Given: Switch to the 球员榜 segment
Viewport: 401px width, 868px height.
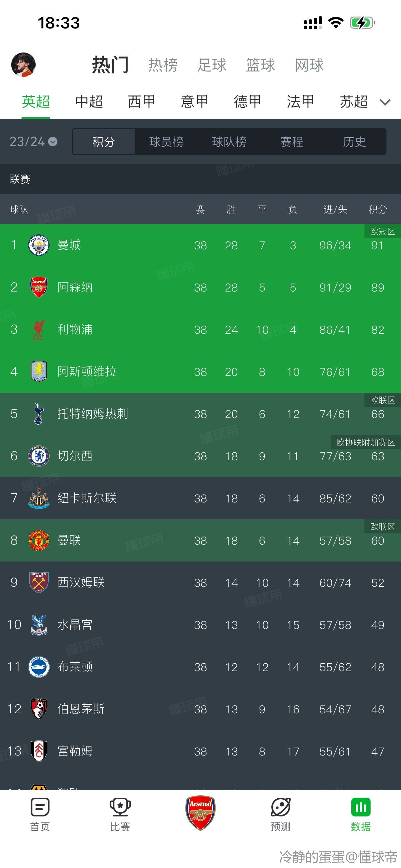Looking at the screenshot, I should [166, 142].
